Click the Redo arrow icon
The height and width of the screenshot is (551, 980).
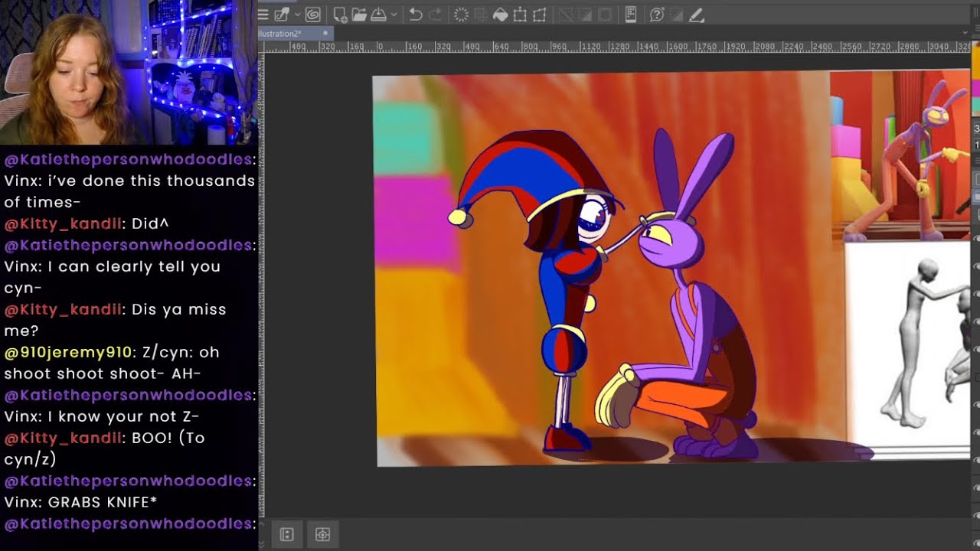point(435,15)
